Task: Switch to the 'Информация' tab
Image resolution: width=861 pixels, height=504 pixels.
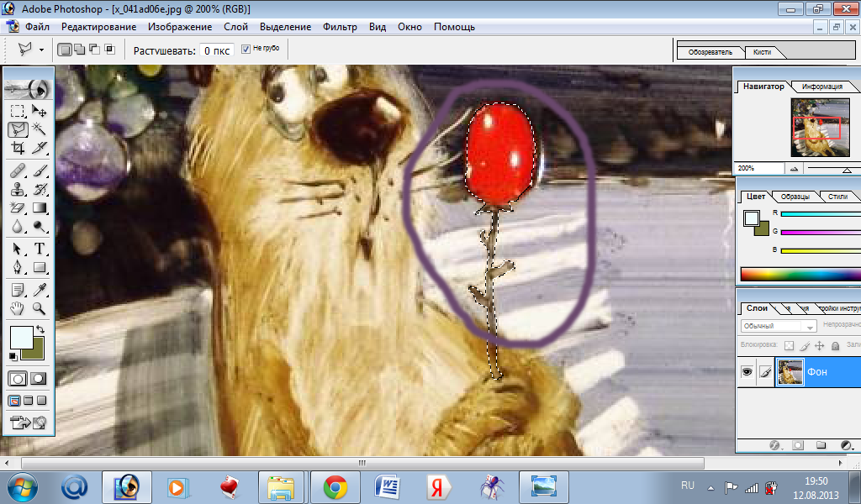Action: pyautogui.click(x=822, y=87)
